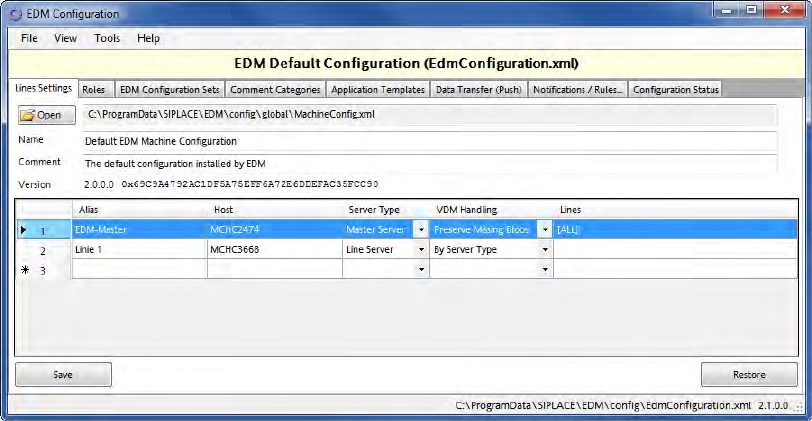The height and width of the screenshot is (421, 812).
Task: Click the Server Type column header
Action: pyautogui.click(x=385, y=210)
